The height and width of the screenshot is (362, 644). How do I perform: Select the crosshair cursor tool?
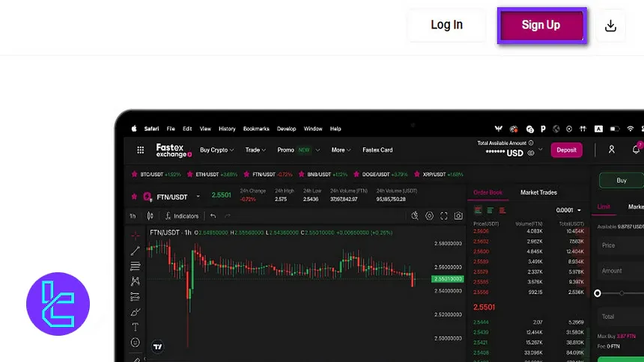click(135, 236)
